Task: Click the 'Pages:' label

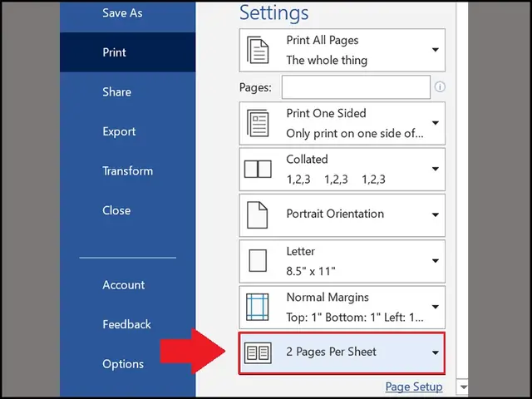Action: point(255,87)
